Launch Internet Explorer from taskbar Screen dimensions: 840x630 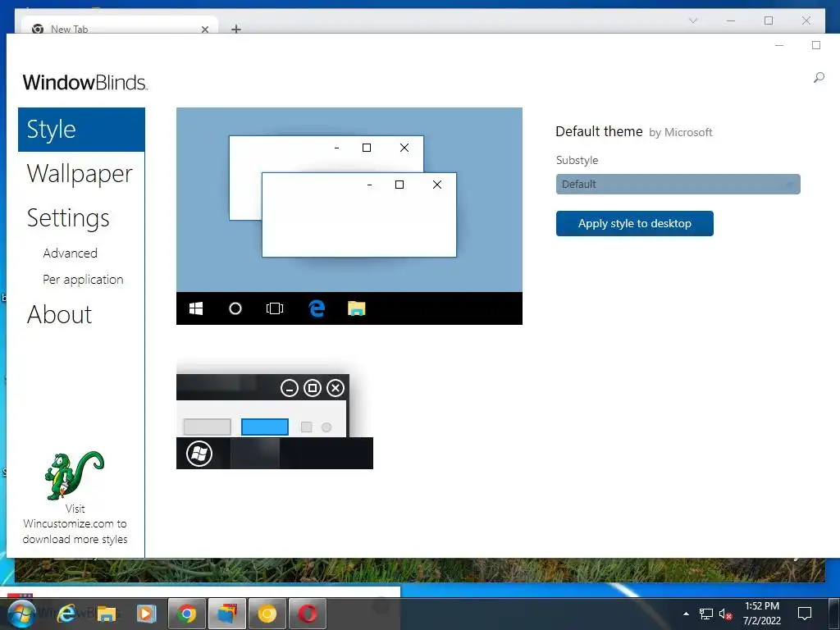[66, 614]
